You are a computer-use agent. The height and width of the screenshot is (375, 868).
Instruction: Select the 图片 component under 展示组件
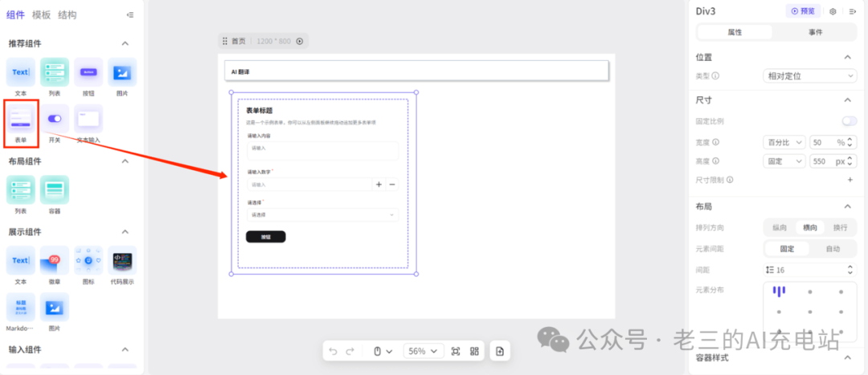(x=55, y=307)
